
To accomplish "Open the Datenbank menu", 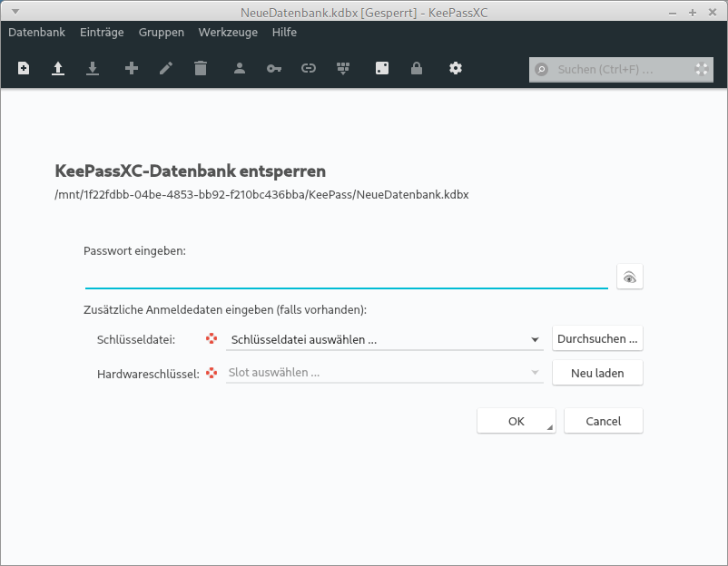I will click(x=36, y=33).
